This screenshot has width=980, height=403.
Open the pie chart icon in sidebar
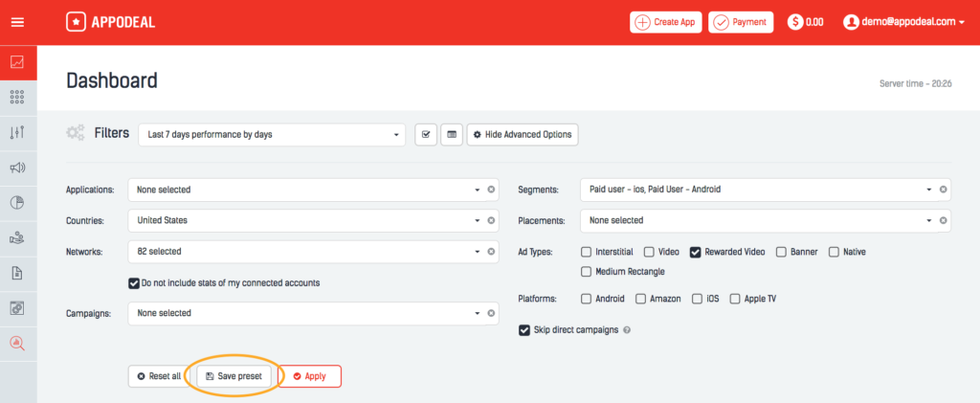[17, 203]
